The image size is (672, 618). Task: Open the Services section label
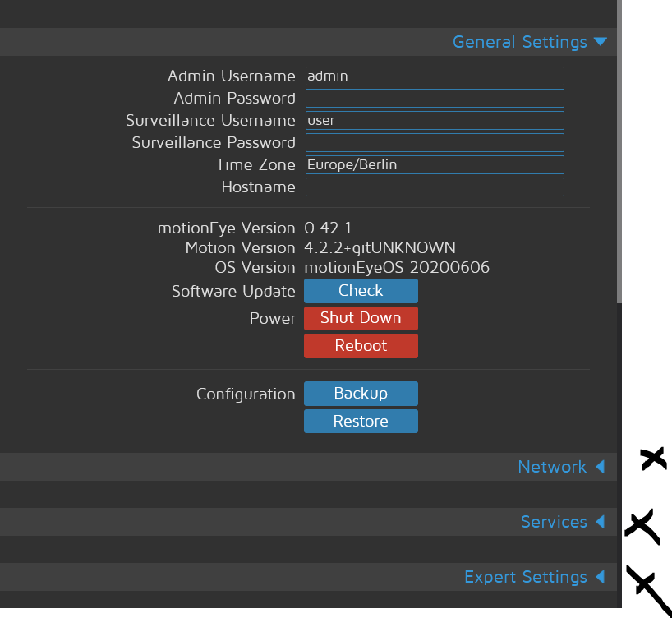coord(553,522)
